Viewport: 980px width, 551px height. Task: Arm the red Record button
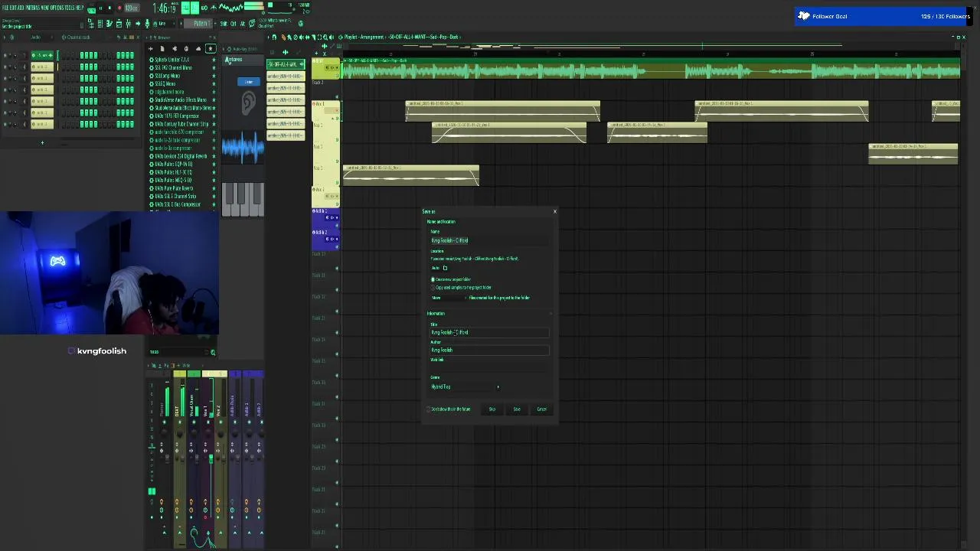tap(119, 8)
